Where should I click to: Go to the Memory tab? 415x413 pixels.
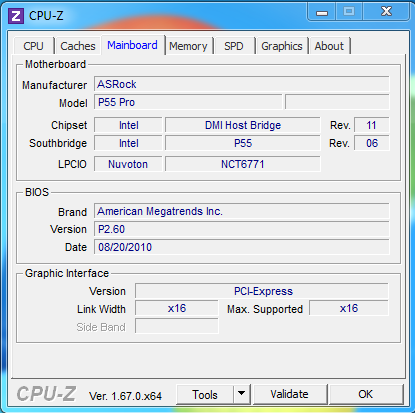pyautogui.click(x=188, y=46)
